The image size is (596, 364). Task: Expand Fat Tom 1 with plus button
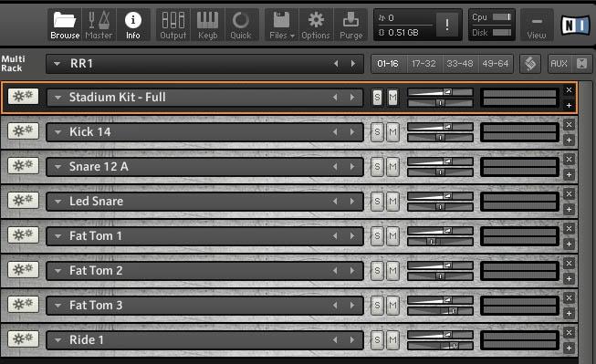569,244
